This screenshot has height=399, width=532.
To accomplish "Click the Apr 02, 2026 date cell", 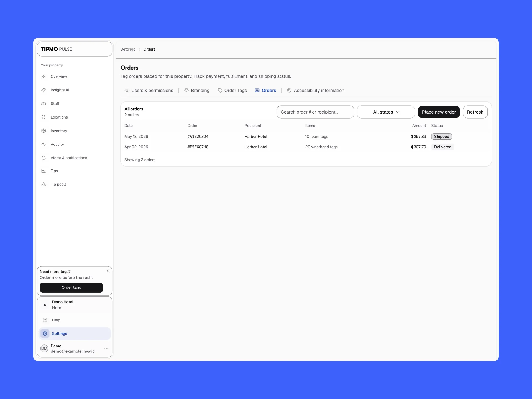I will point(136,147).
